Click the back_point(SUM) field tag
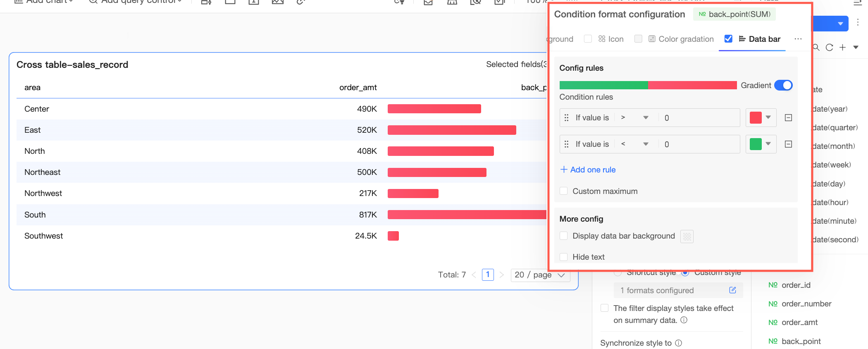Viewport: 868px width, 349px height. [x=734, y=14]
